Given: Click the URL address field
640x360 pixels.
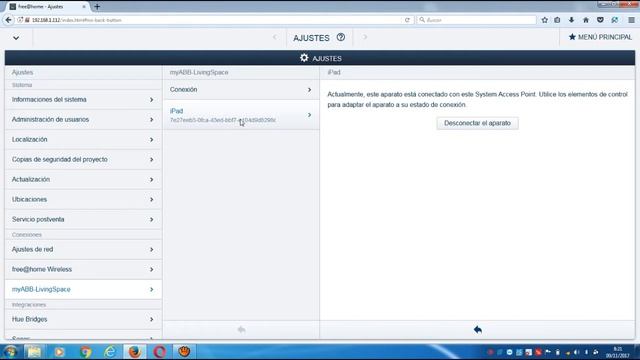Looking at the screenshot, I should 212,20.
